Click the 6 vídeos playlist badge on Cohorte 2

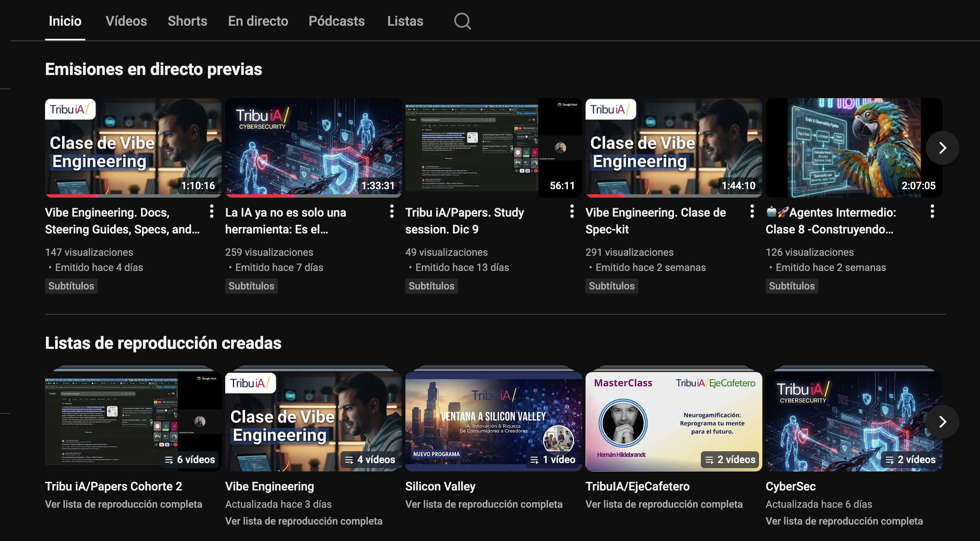190,459
